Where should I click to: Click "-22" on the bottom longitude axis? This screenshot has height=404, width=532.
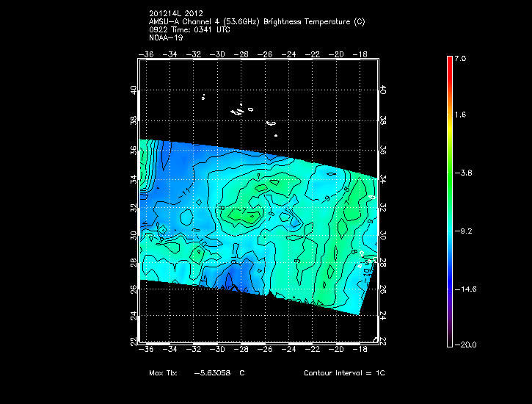click(312, 350)
